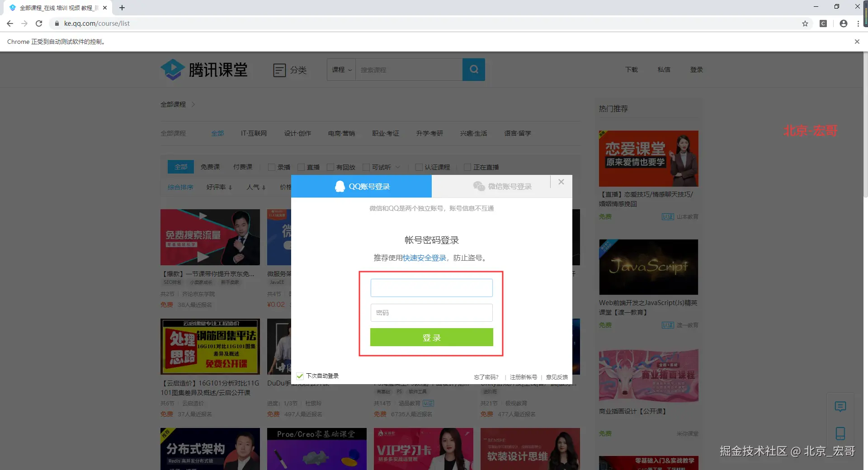Check the 正在直播 filter checkbox

[467, 167]
